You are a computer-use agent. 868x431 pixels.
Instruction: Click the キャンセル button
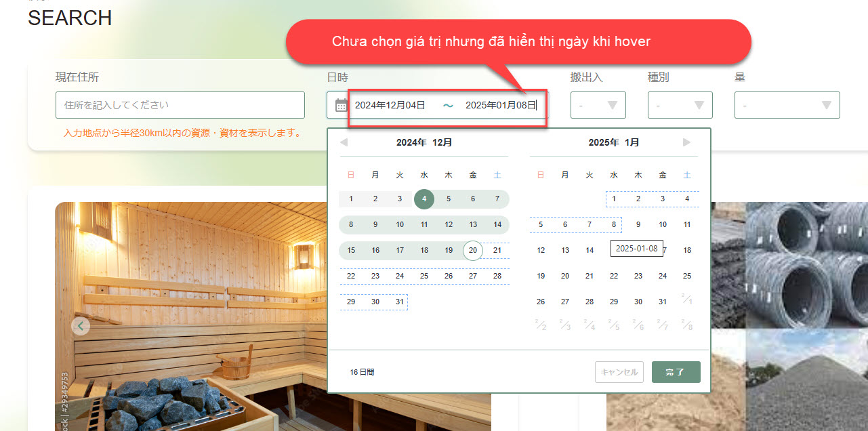click(x=619, y=372)
